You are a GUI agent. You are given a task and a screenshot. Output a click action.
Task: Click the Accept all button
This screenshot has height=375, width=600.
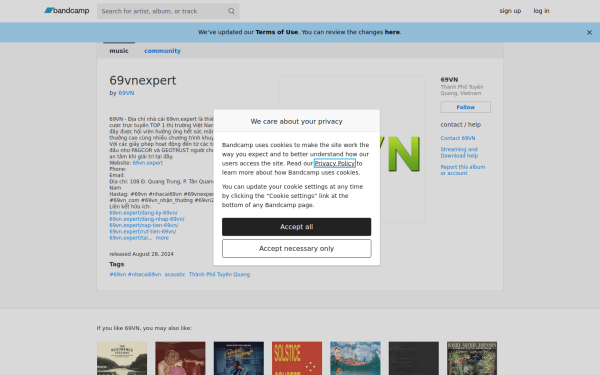click(x=297, y=227)
